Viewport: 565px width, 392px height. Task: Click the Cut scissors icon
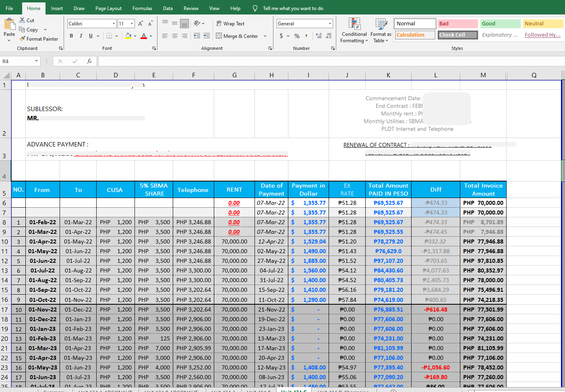click(22, 20)
